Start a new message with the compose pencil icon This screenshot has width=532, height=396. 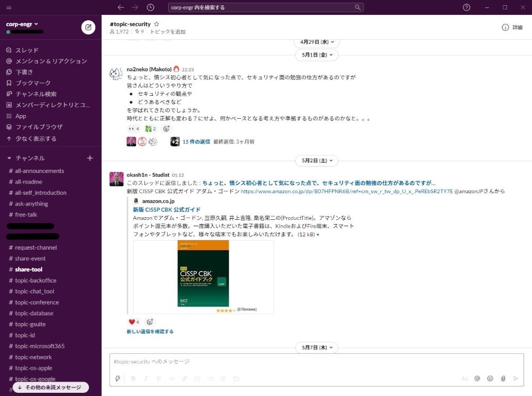click(88, 27)
